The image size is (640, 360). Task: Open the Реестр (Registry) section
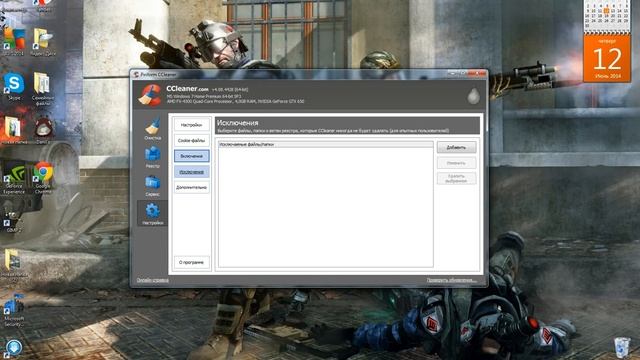[x=153, y=157]
